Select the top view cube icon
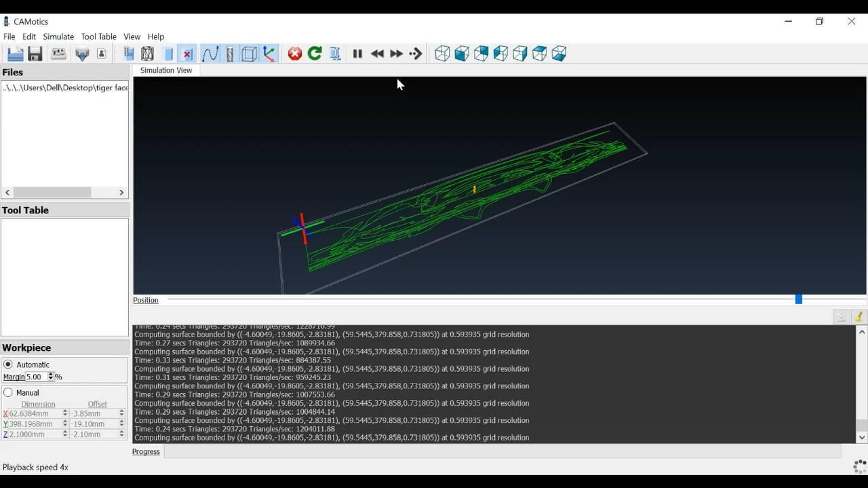868x488 pixels. (x=538, y=54)
